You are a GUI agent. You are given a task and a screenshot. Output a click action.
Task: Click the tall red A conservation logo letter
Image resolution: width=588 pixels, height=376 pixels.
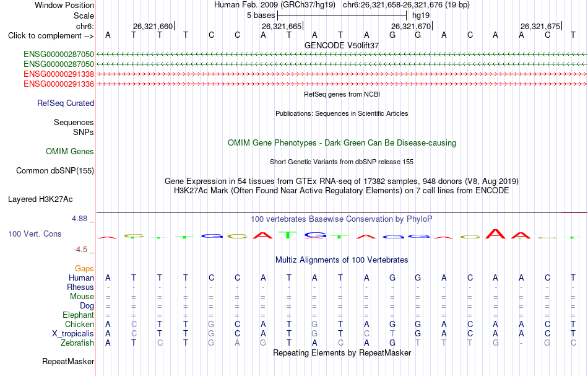495,234
